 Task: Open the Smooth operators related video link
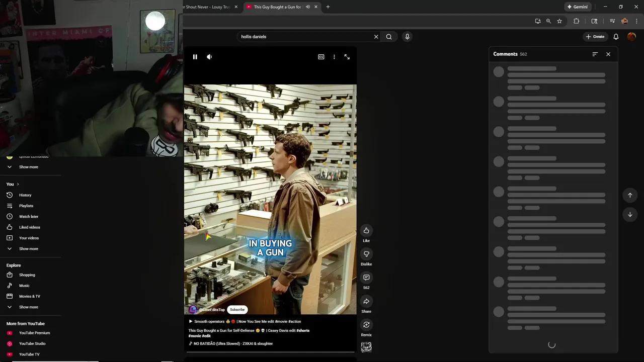tap(245, 321)
